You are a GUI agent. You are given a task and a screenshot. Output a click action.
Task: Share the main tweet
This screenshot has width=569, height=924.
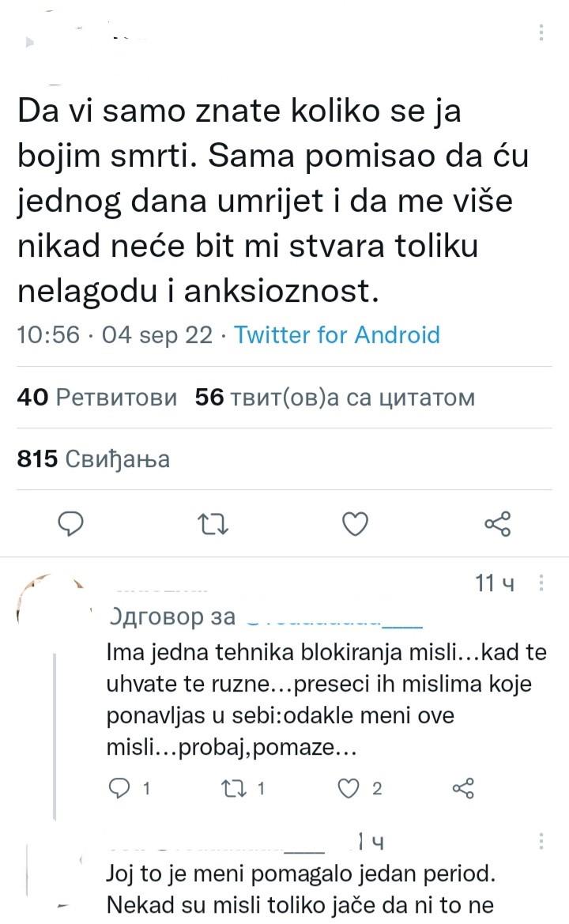click(497, 523)
